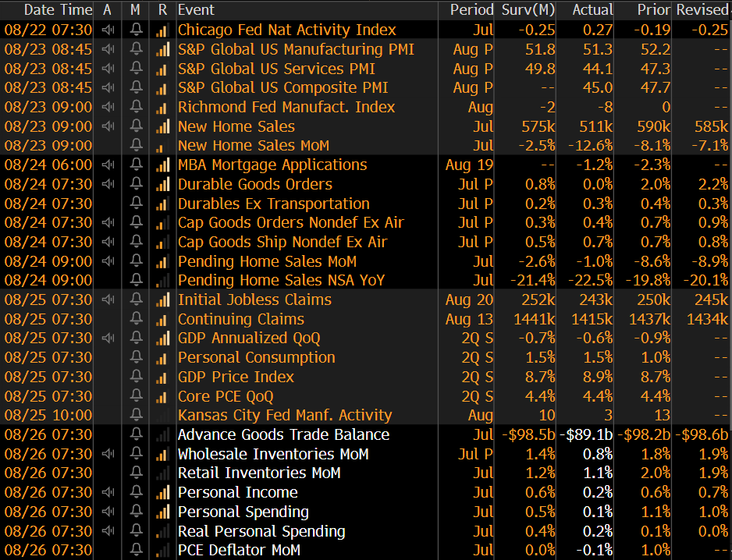
Task: Click the relevance bars icon for New Home Sales
Action: pos(162,127)
